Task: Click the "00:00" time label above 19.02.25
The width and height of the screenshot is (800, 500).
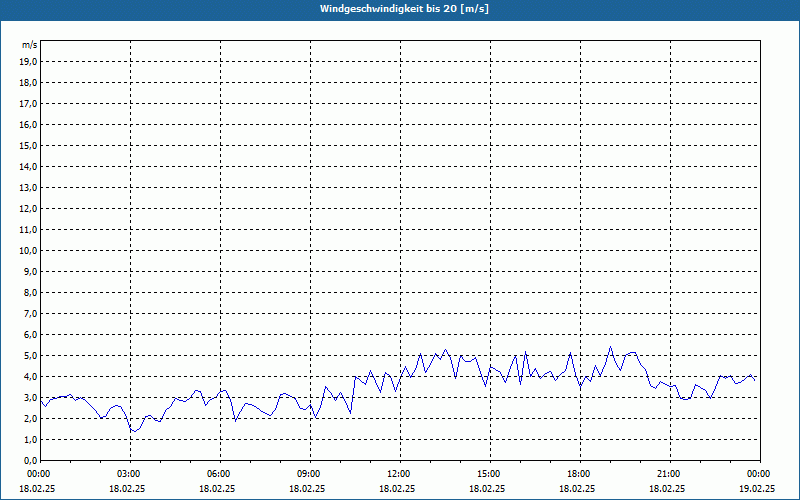Action: click(x=760, y=474)
